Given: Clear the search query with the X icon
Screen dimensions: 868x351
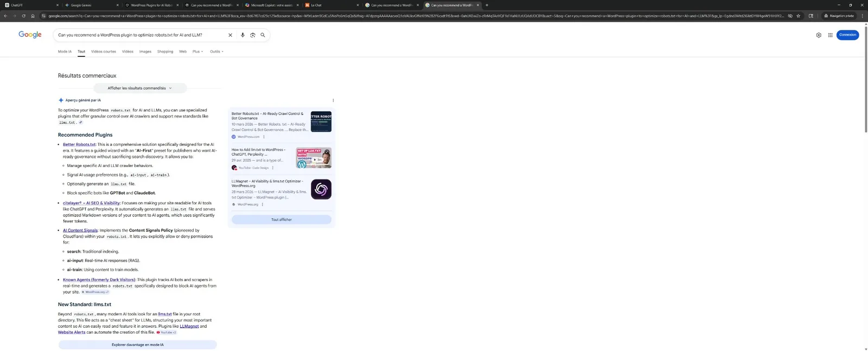Looking at the screenshot, I should pyautogui.click(x=230, y=35).
